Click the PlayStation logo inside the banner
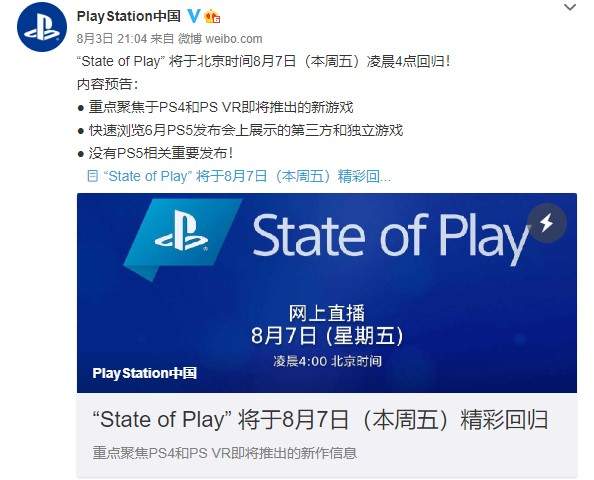This screenshot has height=480, width=594. point(181,230)
